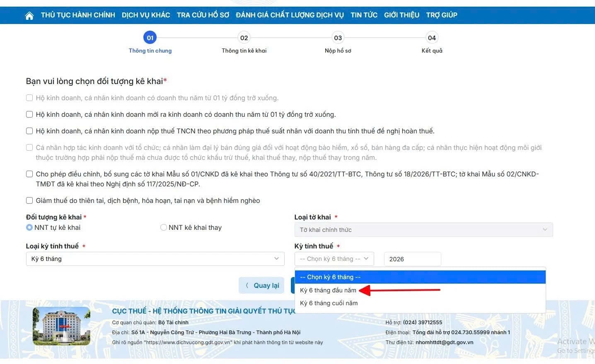
Task: Click 'Nộp hồ sơ' step label
Action: pyautogui.click(x=338, y=51)
